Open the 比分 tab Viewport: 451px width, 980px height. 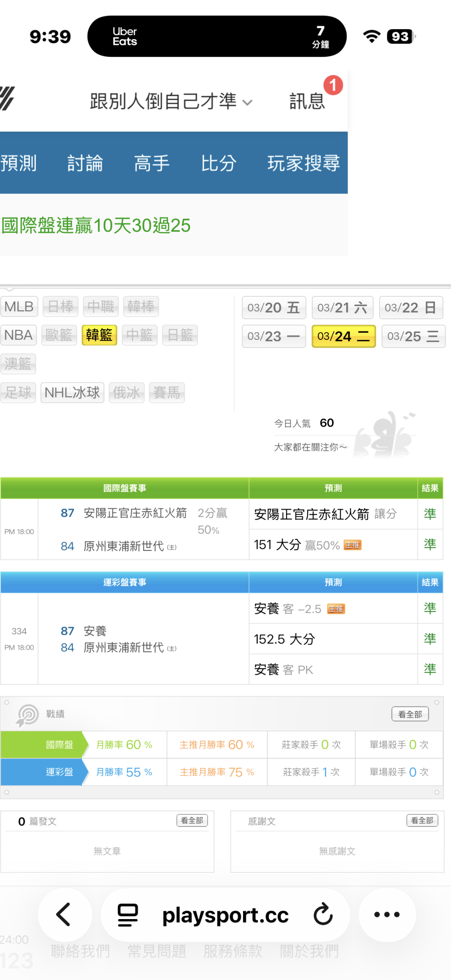coord(218,163)
